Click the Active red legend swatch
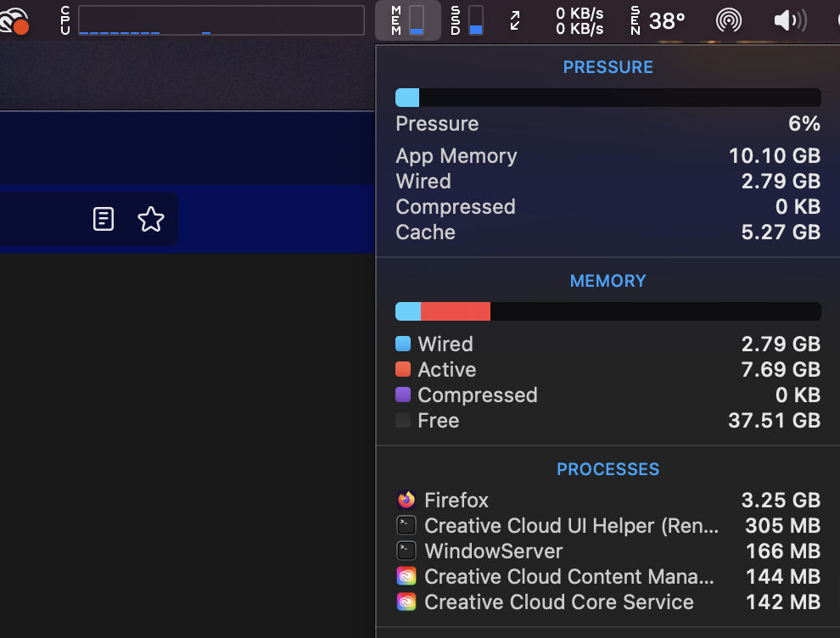 403,369
